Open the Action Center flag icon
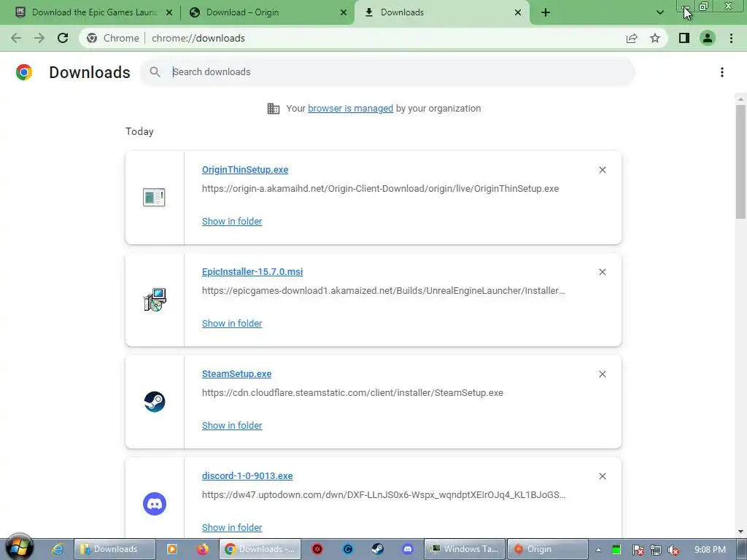Viewport: 747px width, 560px height. (x=638, y=550)
